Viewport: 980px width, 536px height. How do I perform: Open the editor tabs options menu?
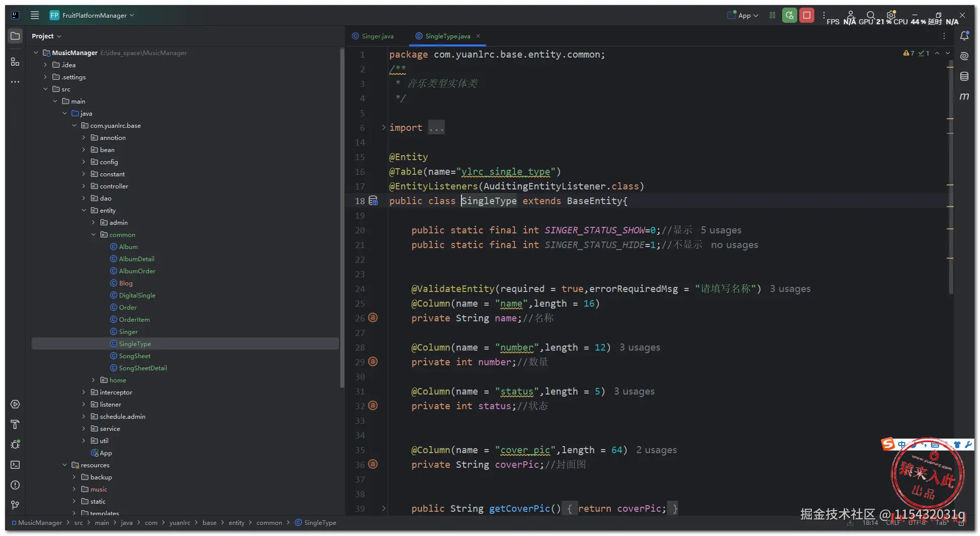[x=944, y=36]
